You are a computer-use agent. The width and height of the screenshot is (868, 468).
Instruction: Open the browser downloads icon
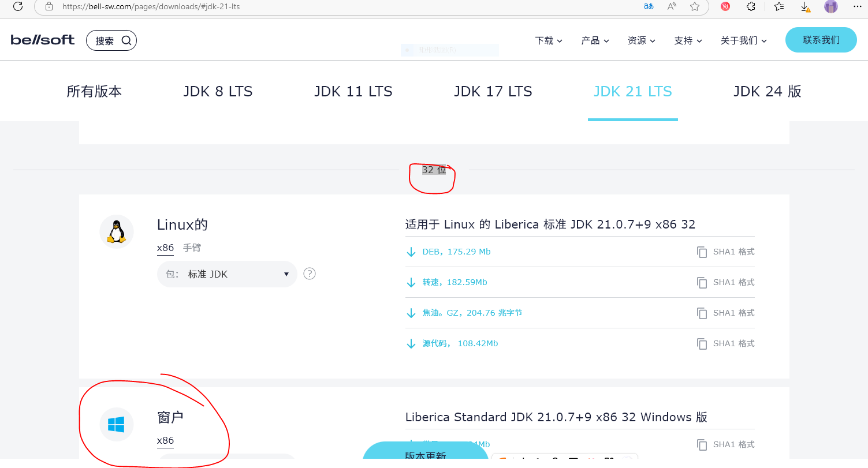pos(804,6)
